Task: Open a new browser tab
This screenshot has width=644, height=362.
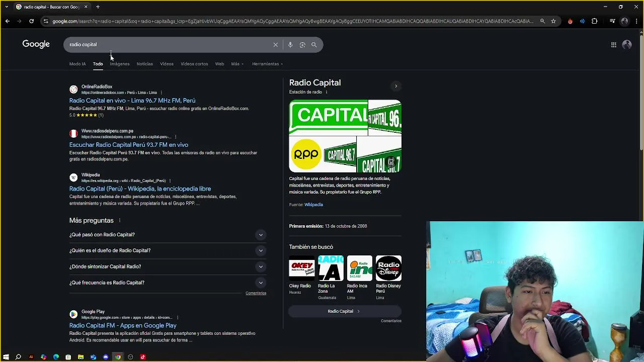Action: point(98,7)
